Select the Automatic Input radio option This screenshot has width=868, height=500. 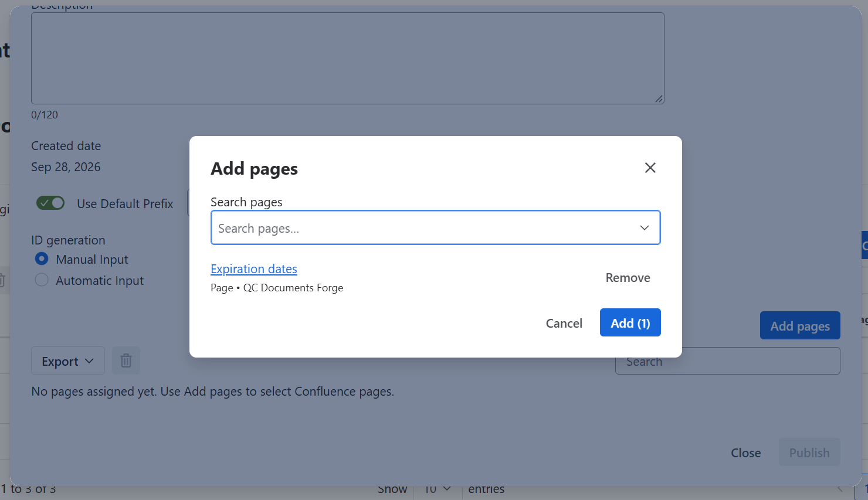click(42, 280)
